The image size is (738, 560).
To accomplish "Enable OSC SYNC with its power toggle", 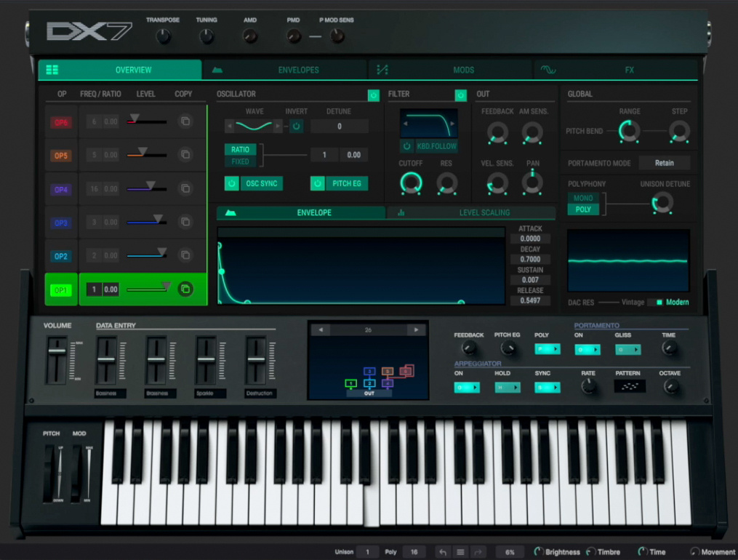I will point(231,183).
